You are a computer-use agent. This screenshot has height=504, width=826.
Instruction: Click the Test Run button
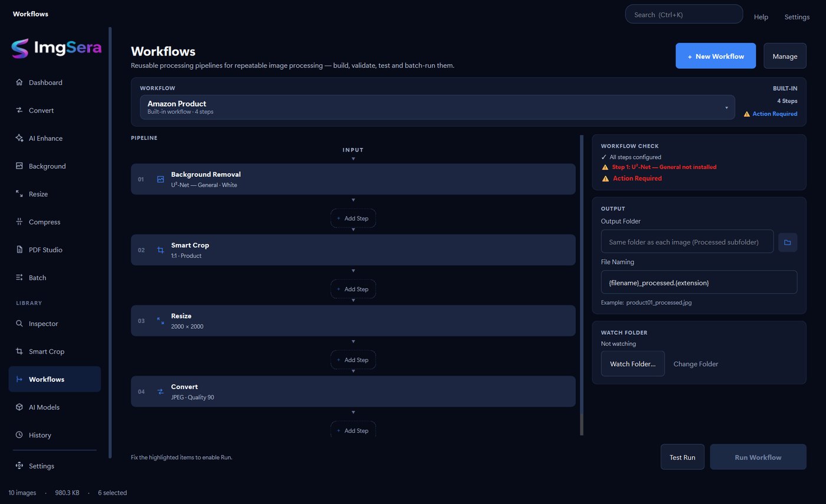coord(682,457)
